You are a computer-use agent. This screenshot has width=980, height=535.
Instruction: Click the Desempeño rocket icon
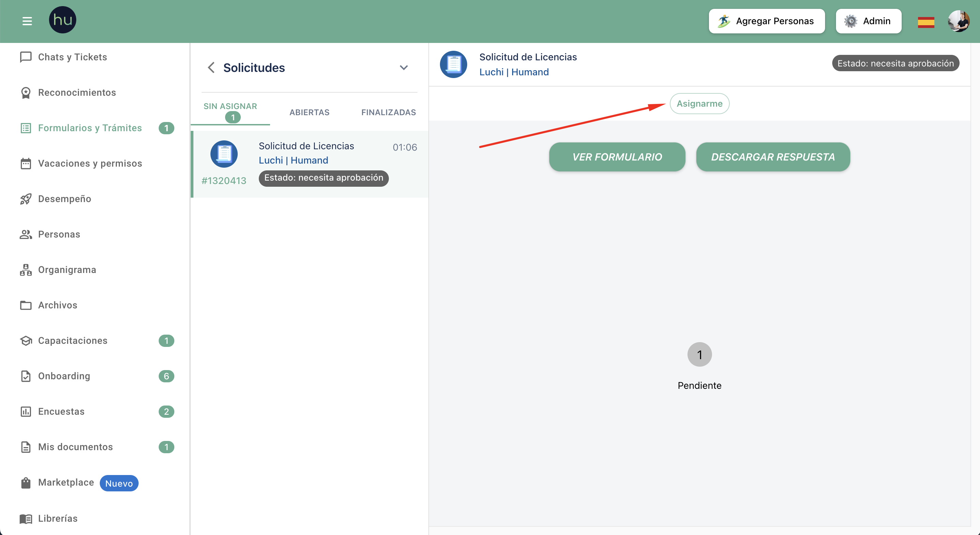pos(26,199)
